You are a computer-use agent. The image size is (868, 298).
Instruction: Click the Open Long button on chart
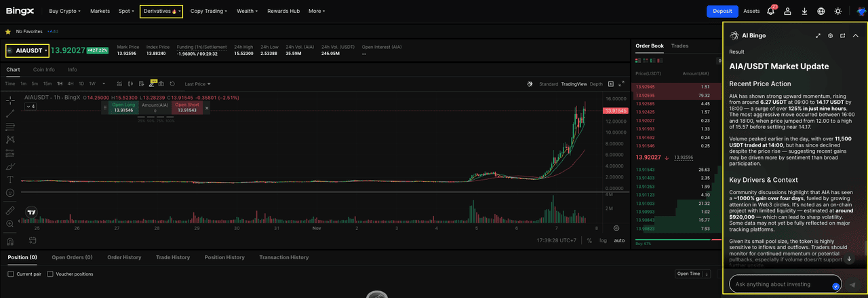pos(123,107)
